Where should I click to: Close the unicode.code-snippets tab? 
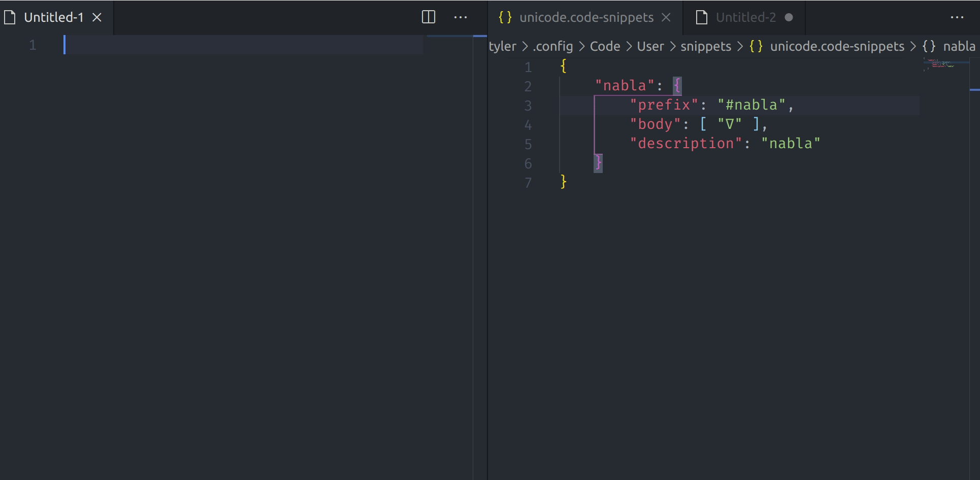tap(666, 17)
